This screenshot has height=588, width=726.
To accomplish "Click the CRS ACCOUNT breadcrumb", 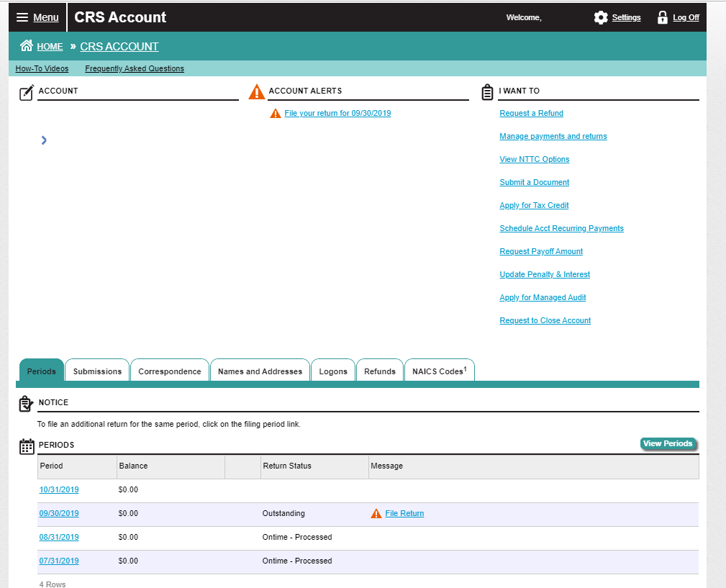I will point(119,47).
